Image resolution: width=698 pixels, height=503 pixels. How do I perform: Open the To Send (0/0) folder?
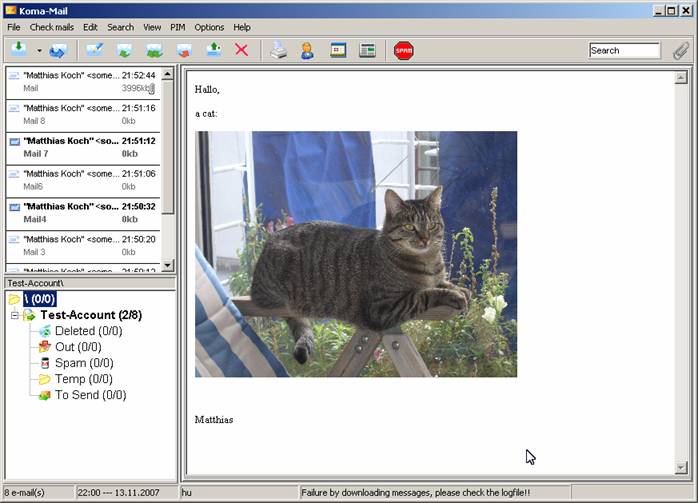pos(90,395)
